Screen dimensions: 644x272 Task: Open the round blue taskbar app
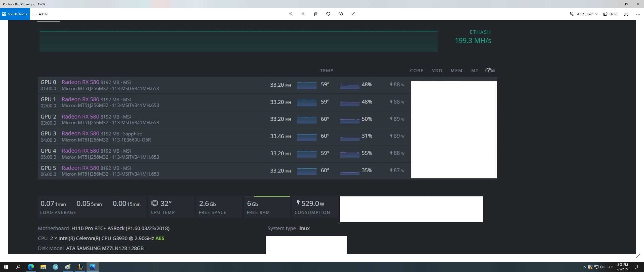[55, 267]
